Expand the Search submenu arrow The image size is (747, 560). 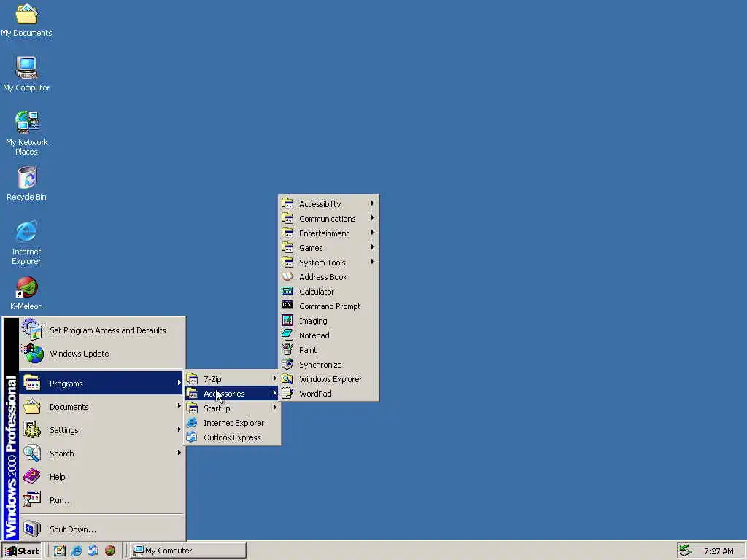[179, 452]
